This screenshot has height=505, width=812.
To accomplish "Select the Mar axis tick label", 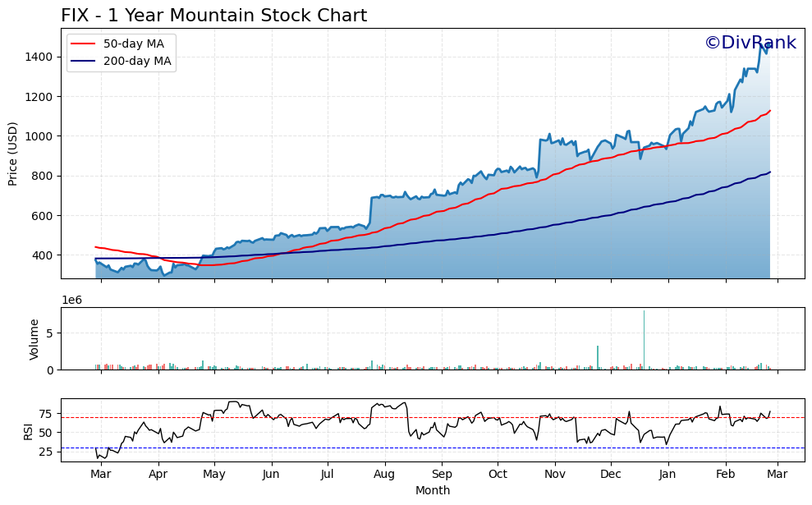I will click(x=101, y=475).
